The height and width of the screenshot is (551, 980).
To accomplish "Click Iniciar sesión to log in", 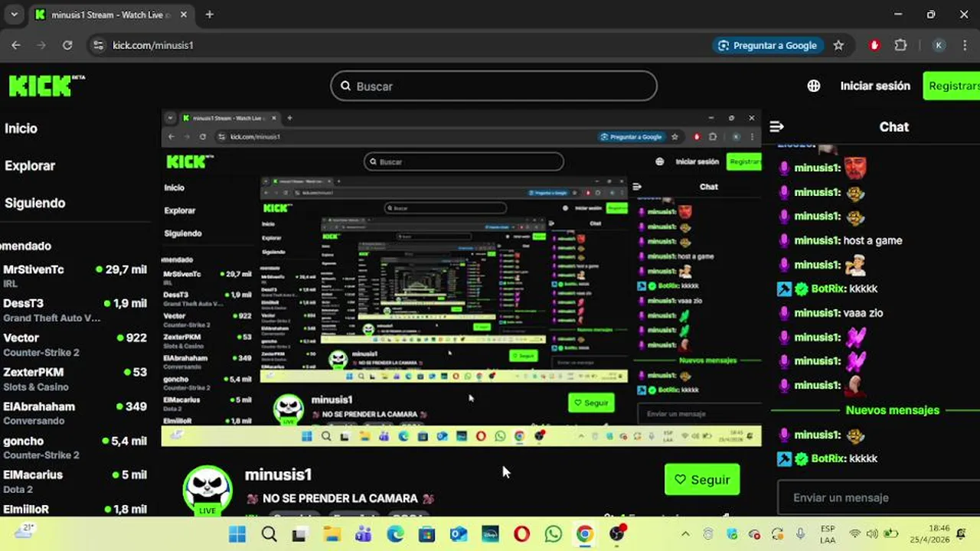I will click(x=875, y=86).
